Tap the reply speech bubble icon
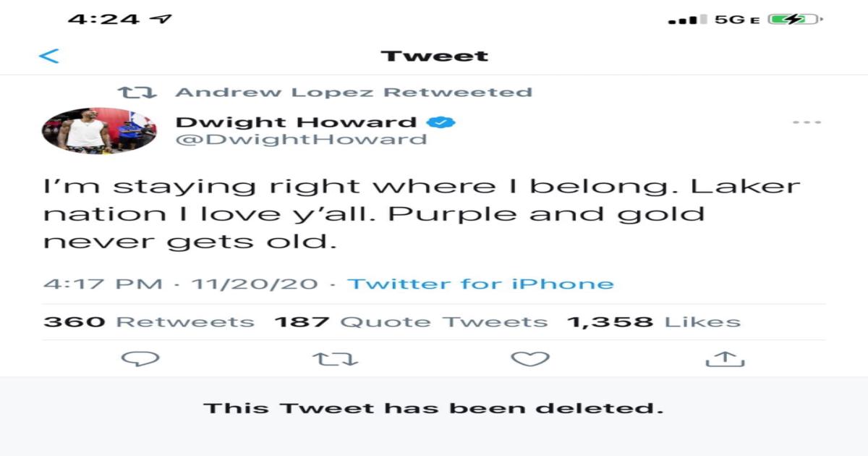The image size is (868, 456). tap(140, 358)
